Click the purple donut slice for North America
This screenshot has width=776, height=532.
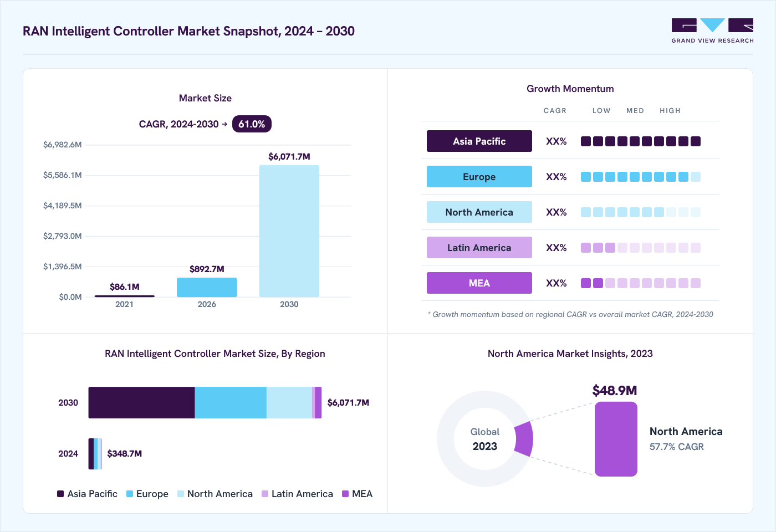(524, 439)
